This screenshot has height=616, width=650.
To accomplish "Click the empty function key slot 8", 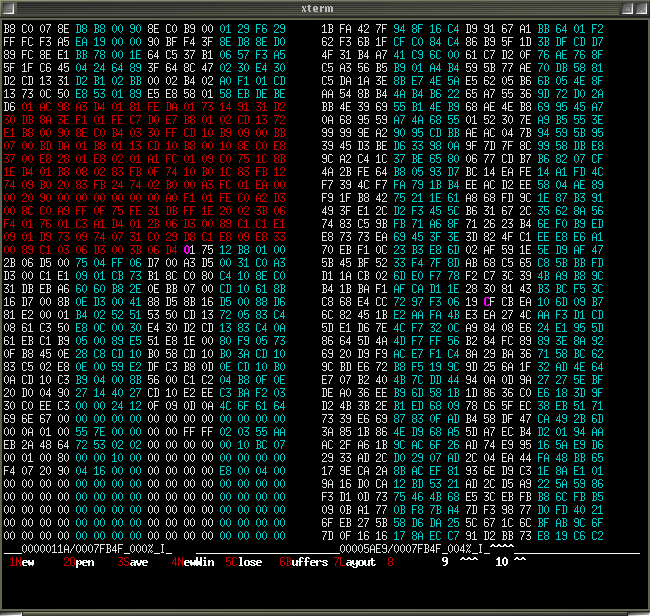I will (x=390, y=562).
